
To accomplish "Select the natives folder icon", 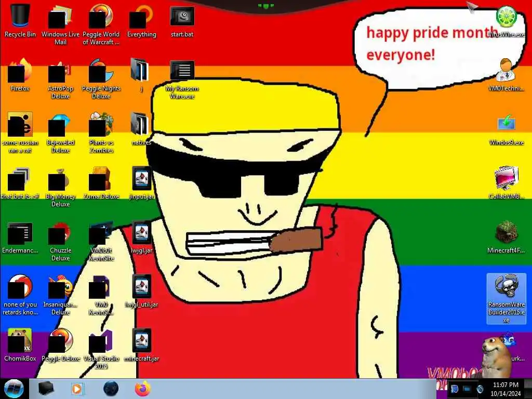I will point(141,129).
